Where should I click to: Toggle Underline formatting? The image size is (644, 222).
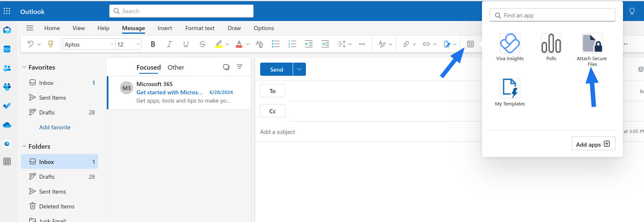click(186, 44)
